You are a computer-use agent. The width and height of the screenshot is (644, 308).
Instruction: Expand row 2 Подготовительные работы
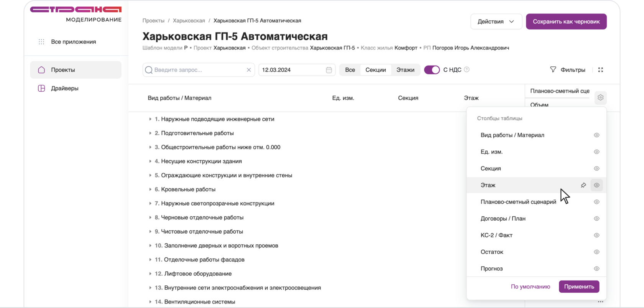(x=150, y=133)
